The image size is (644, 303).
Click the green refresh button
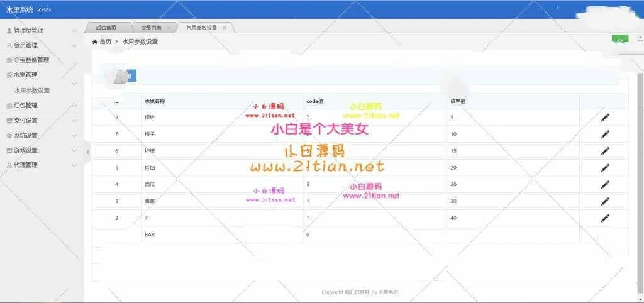(619, 41)
